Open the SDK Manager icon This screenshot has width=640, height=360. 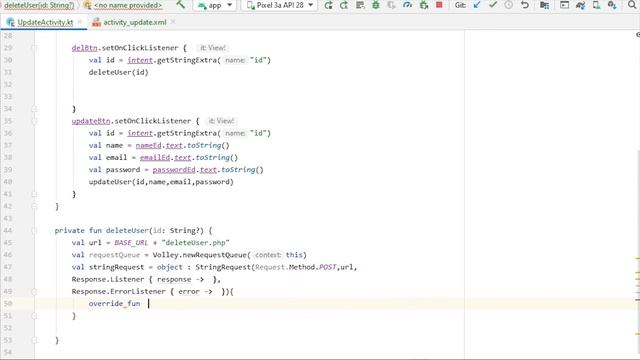click(612, 5)
